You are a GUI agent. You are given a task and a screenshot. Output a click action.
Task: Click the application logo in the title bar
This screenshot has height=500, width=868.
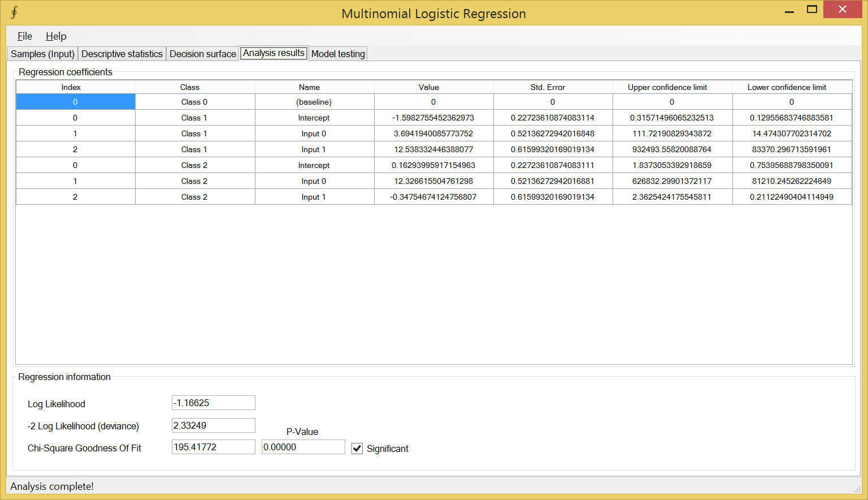click(x=14, y=11)
